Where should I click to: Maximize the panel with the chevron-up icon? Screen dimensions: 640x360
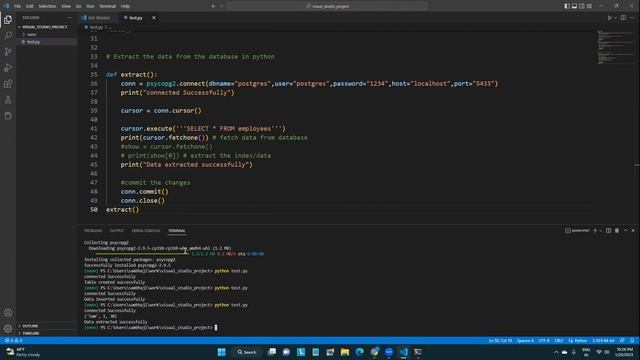tap(625, 231)
